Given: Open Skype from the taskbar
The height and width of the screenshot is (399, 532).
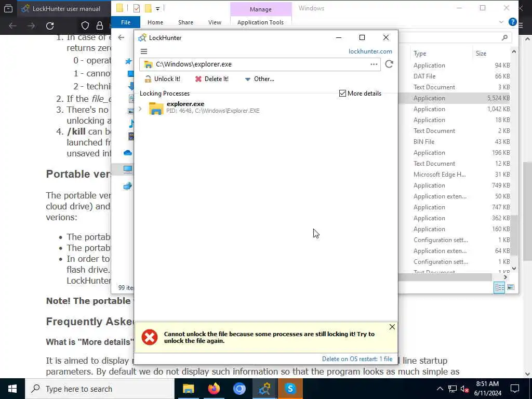Looking at the screenshot, I should (x=290, y=389).
